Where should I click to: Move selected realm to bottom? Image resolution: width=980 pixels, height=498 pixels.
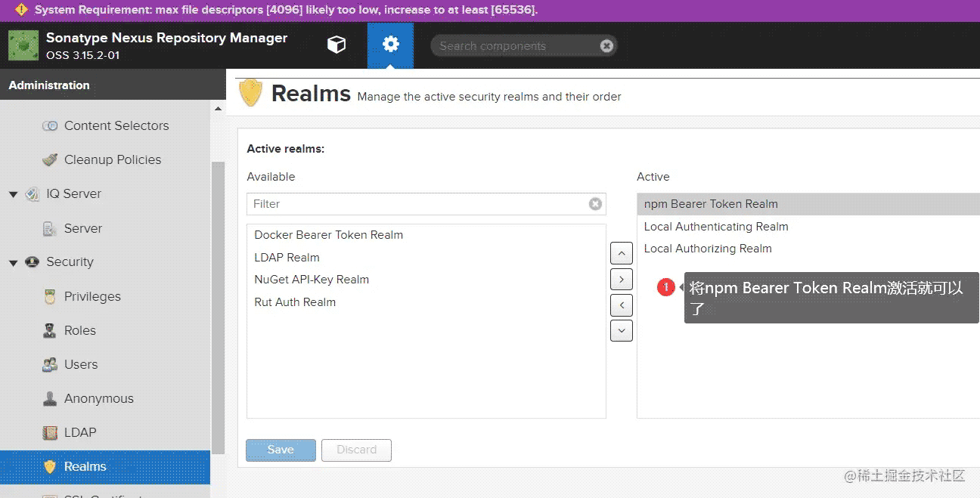point(621,331)
